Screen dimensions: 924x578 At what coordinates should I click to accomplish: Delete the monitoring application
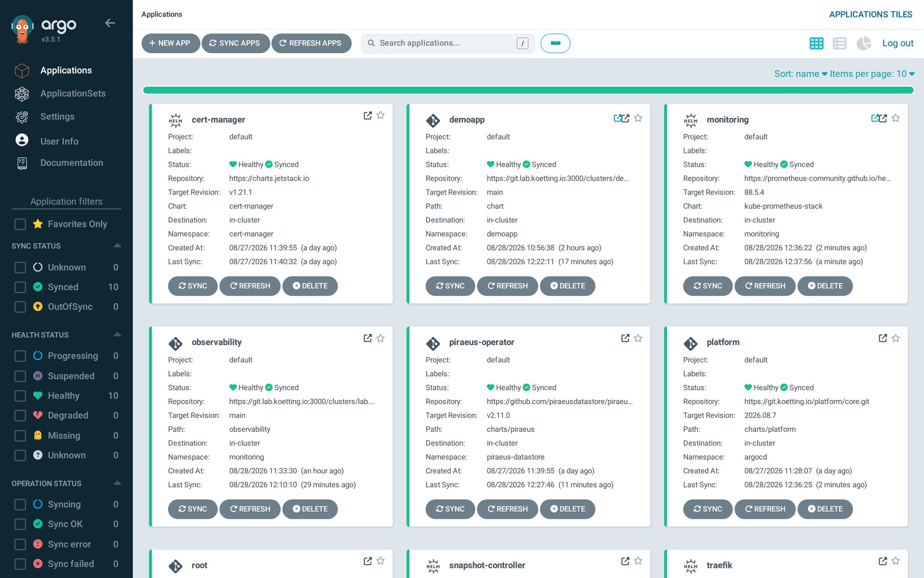(x=825, y=286)
